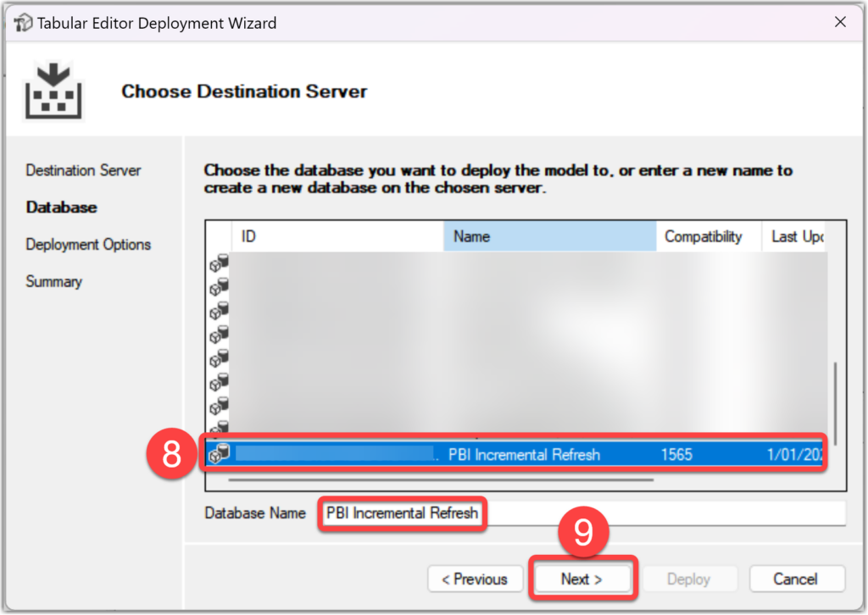
Task: Select the Database wizard step
Action: click(x=61, y=208)
